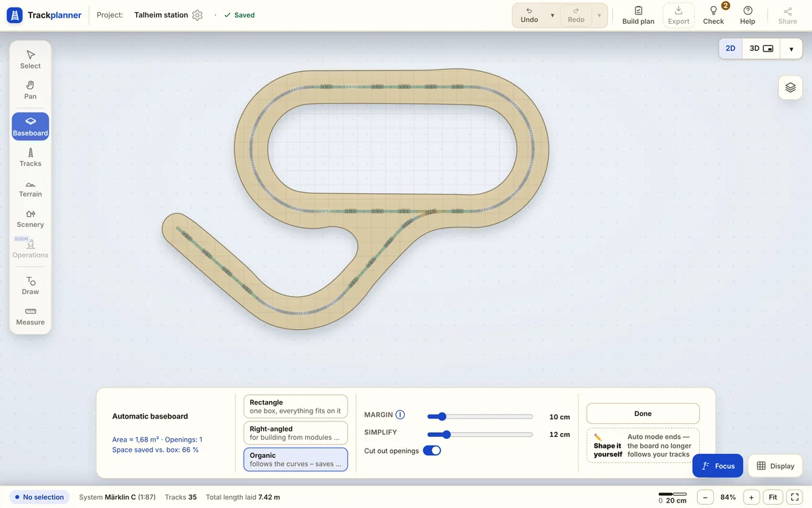Click the MARGIN slider
Viewport: 812px width, 508px height.
click(480, 417)
